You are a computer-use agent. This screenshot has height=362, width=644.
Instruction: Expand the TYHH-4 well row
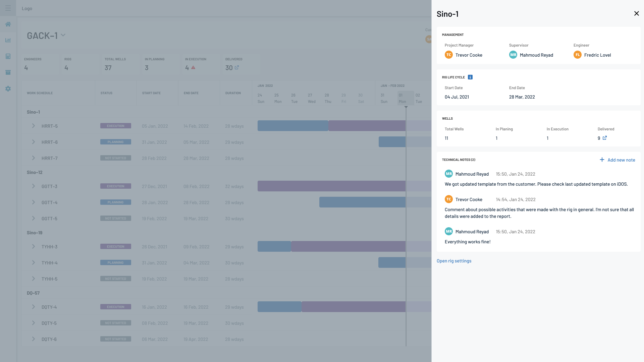click(x=33, y=262)
